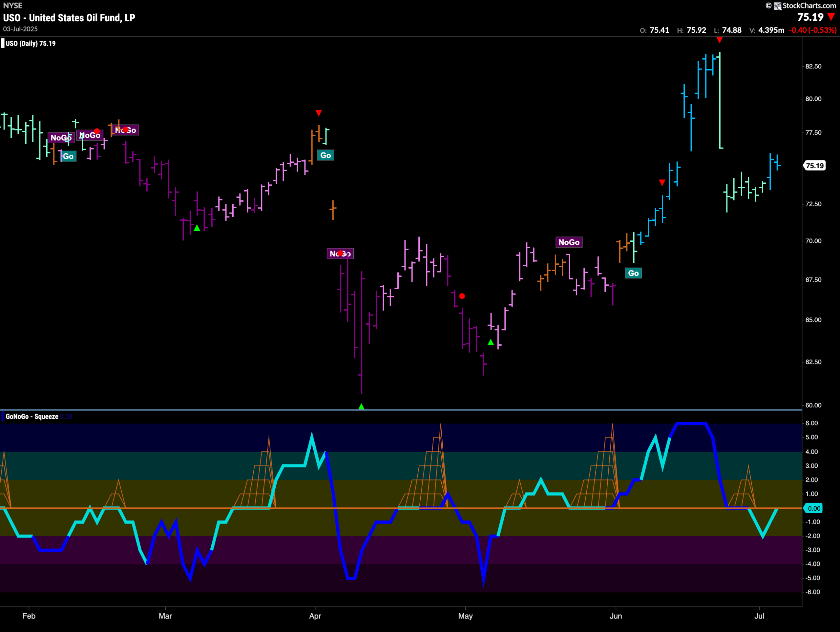
Task: Select the Mar label on the time axis
Action: [x=165, y=616]
